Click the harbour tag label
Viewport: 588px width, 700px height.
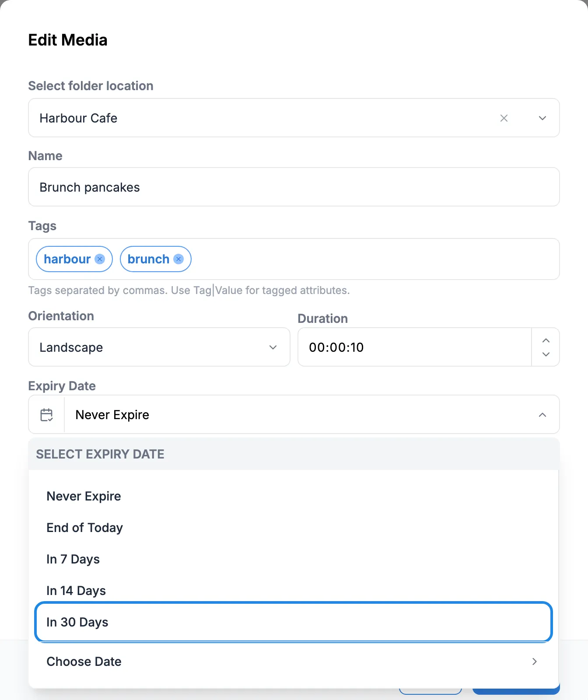click(67, 259)
